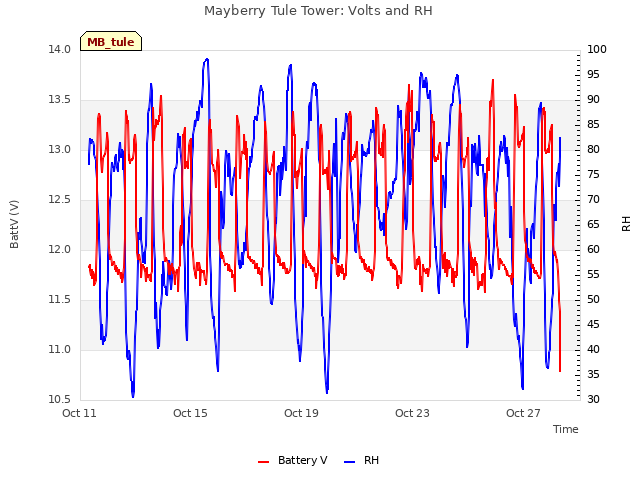640x480 pixels.
Task: Click the 14.0 voltage tick label
Action: (59, 49)
